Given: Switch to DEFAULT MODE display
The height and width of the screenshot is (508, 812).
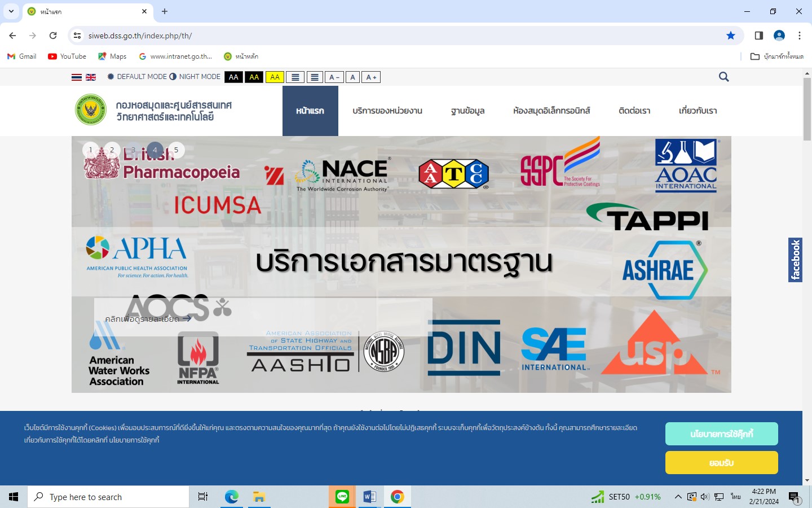Looking at the screenshot, I should pos(137,77).
